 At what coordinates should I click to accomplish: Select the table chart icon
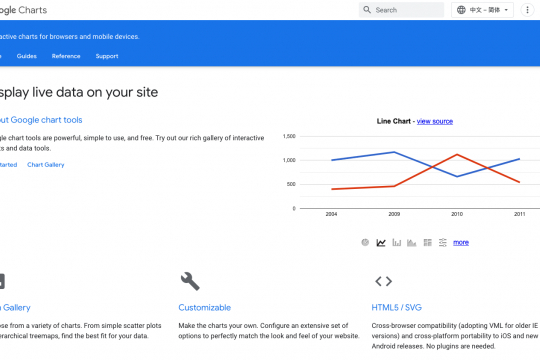(427, 243)
